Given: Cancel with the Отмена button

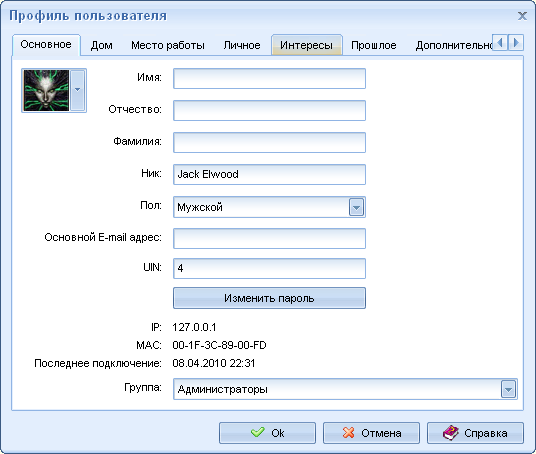Looking at the screenshot, I should click(371, 433).
